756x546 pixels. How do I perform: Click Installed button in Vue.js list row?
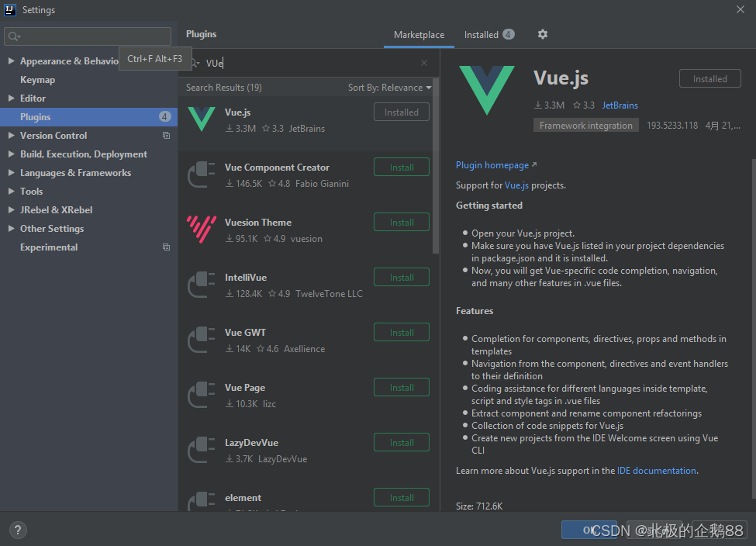pos(402,112)
